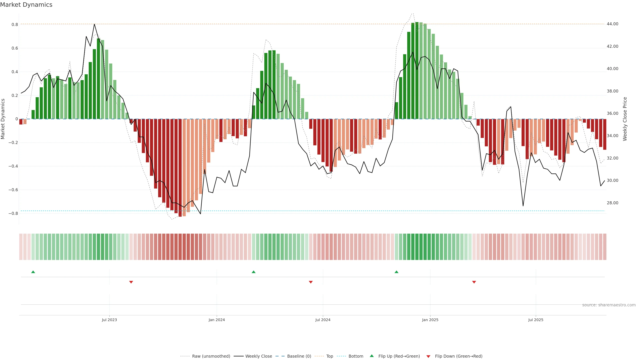Click the red triangle icon in the legend
Image resolution: width=644 pixels, height=362 pixels.
[428, 356]
